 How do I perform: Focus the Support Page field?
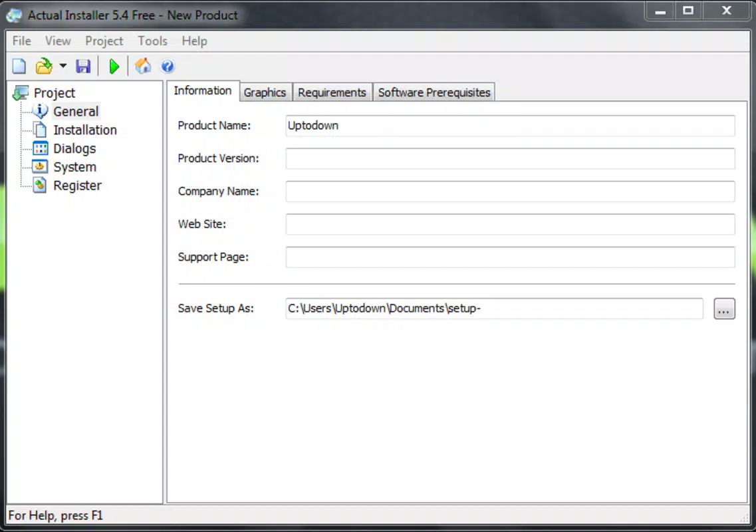pyautogui.click(x=510, y=257)
